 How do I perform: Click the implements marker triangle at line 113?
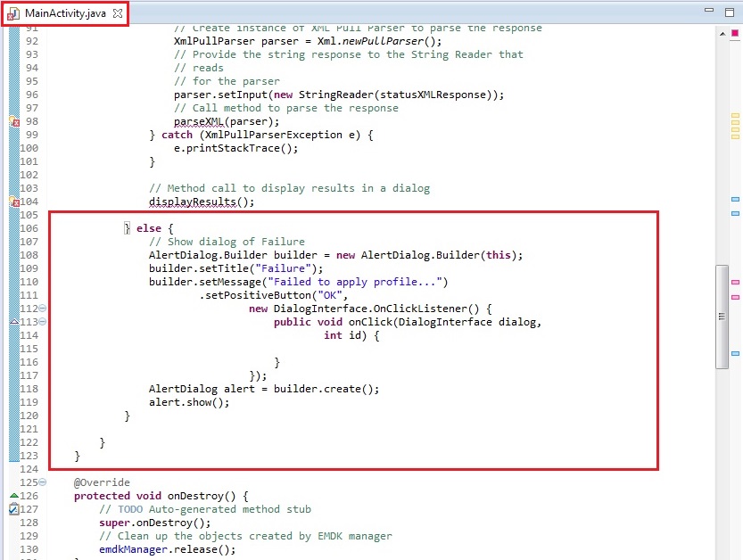point(13,322)
